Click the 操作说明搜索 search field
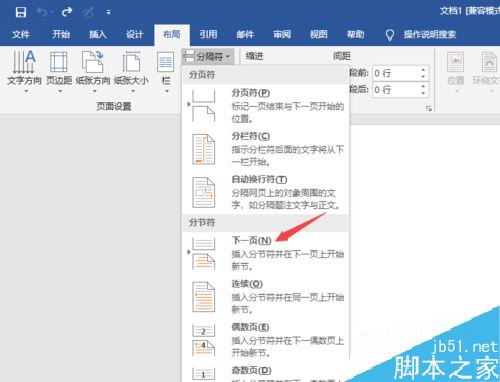Viewport: 500px width, 382px height. (430, 34)
